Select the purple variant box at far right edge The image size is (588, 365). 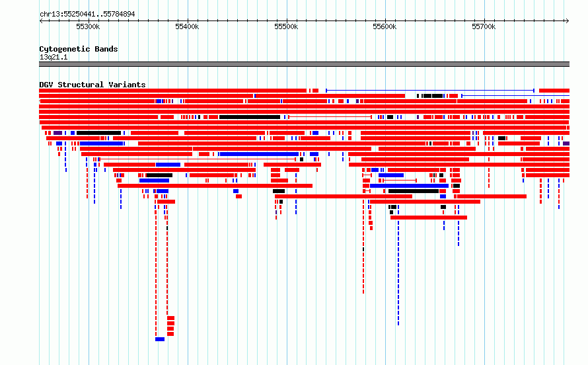point(566,143)
